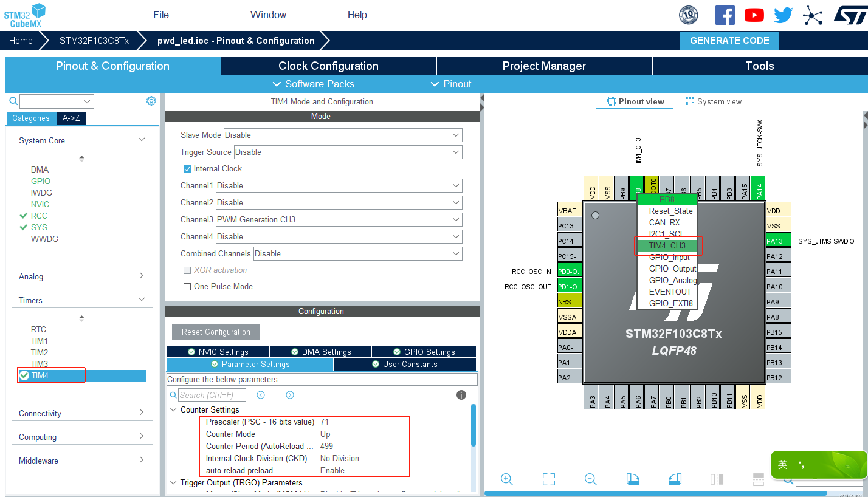Go to previous search result arrow
The height and width of the screenshot is (500, 868).
(x=261, y=395)
